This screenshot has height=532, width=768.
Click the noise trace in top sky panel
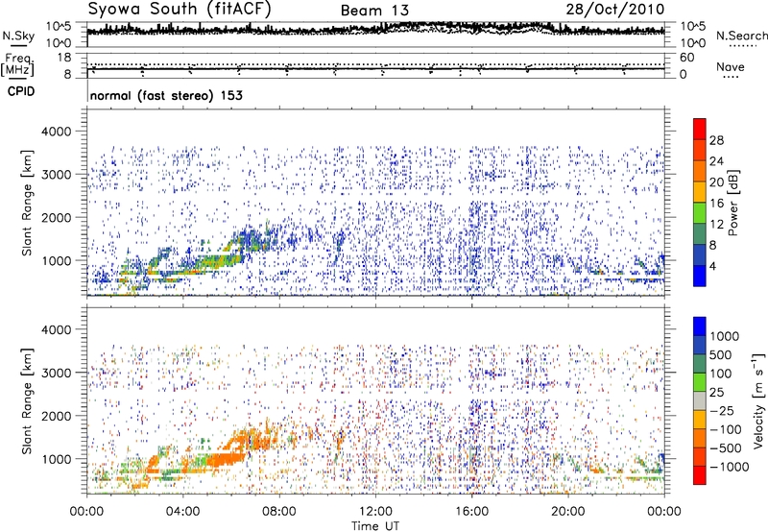click(x=375, y=30)
